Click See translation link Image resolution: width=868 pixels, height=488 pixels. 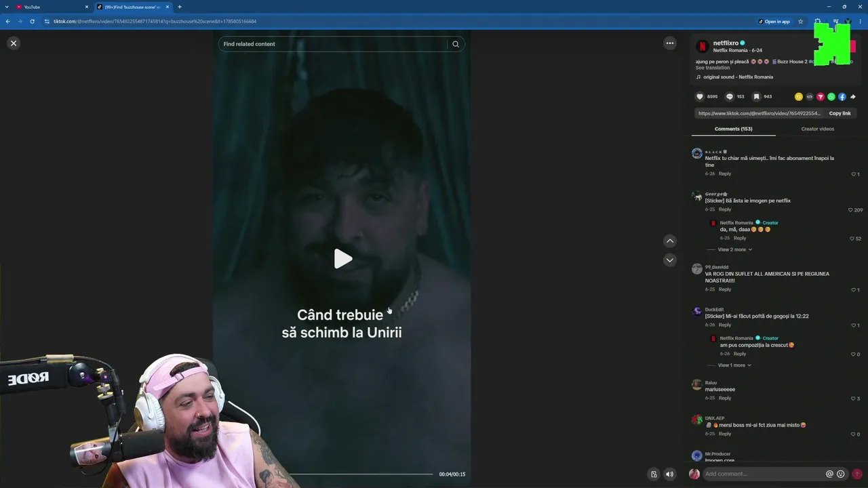pos(713,68)
